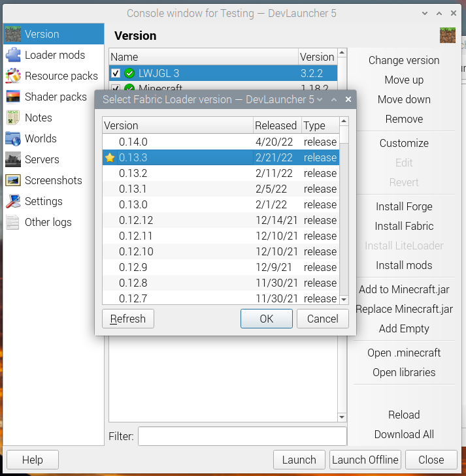The height and width of the screenshot is (476, 466).
Task: Select the Worlds page in sidebar
Action: (x=41, y=138)
